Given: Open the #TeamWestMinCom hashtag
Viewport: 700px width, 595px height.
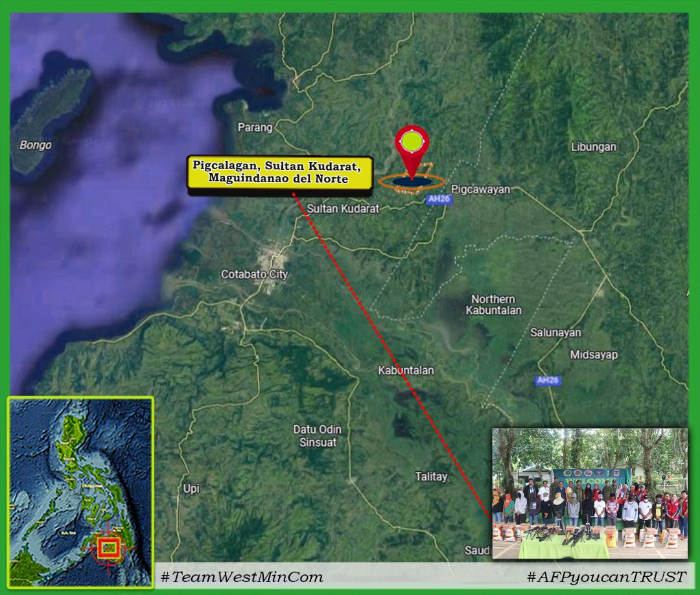Looking at the screenshot, I should tap(242, 576).
